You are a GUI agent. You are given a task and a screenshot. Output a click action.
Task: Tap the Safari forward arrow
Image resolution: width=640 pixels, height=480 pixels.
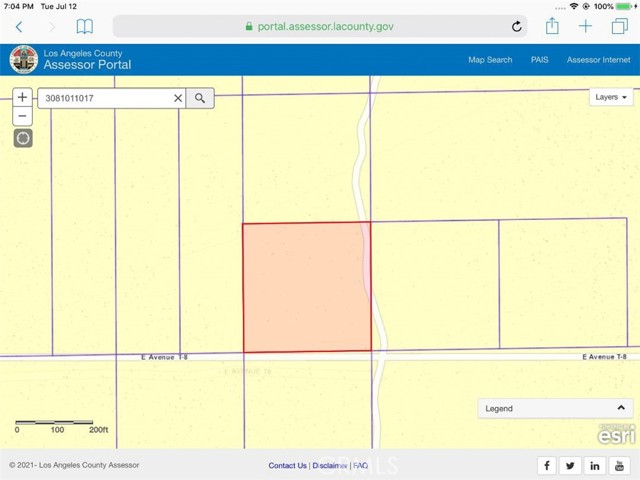pos(51,27)
